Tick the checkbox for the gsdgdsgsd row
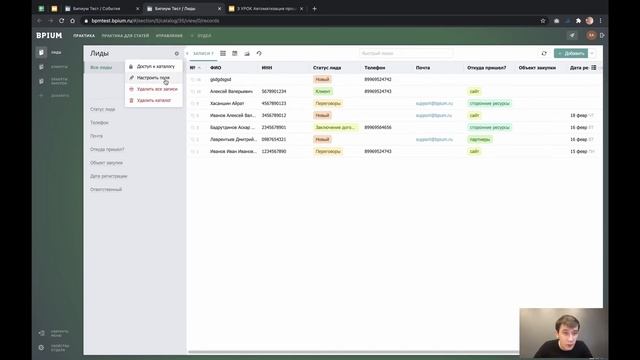 [192, 80]
